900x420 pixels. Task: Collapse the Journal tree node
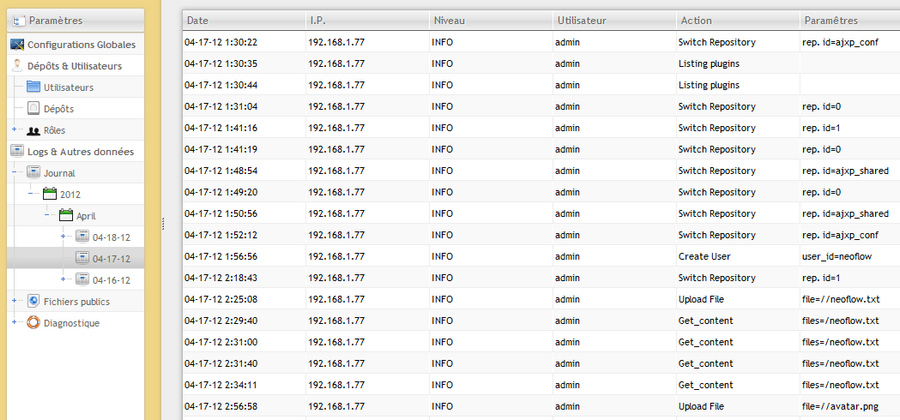(14, 173)
